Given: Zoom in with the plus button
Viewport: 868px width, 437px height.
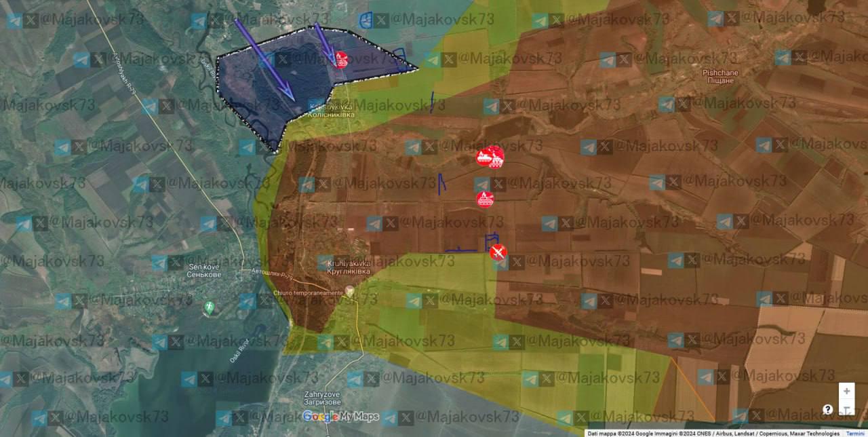Looking at the screenshot, I should point(846,392).
